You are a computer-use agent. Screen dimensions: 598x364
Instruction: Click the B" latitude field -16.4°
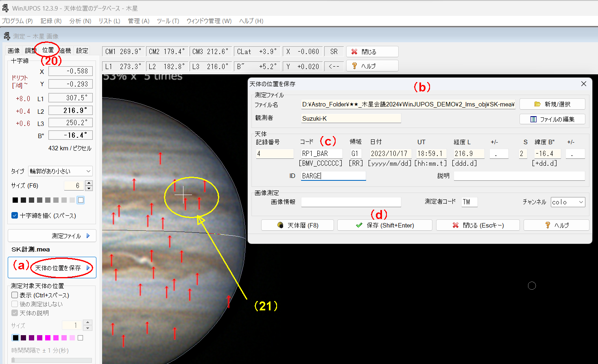coord(70,135)
